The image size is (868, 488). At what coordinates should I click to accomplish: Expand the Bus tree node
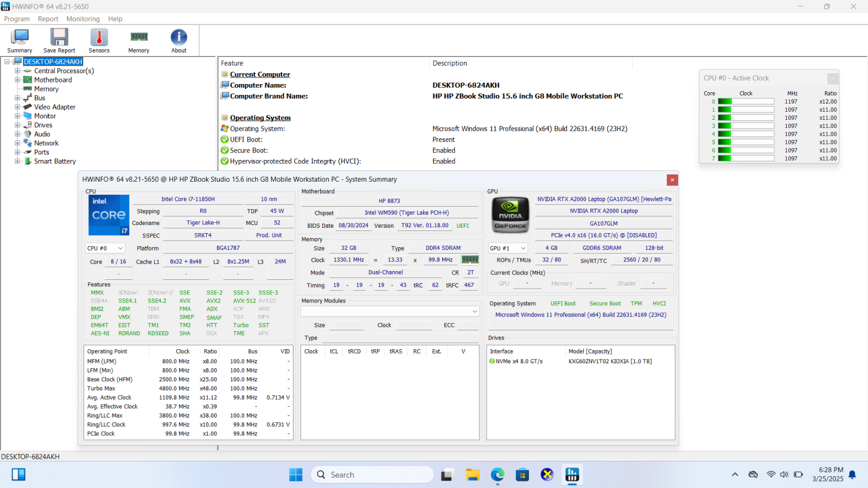17,98
